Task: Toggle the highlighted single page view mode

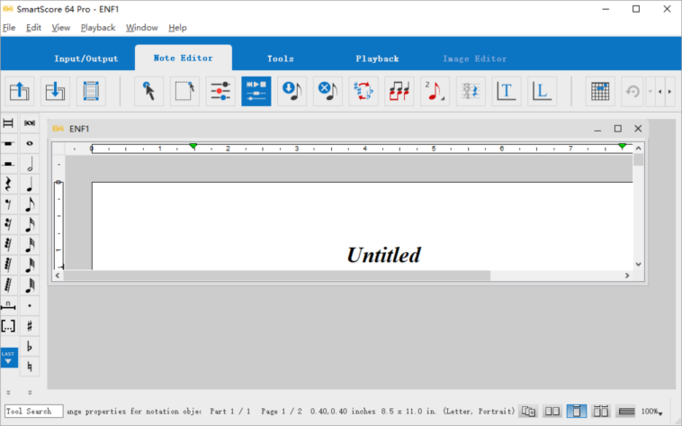Action: click(x=577, y=411)
